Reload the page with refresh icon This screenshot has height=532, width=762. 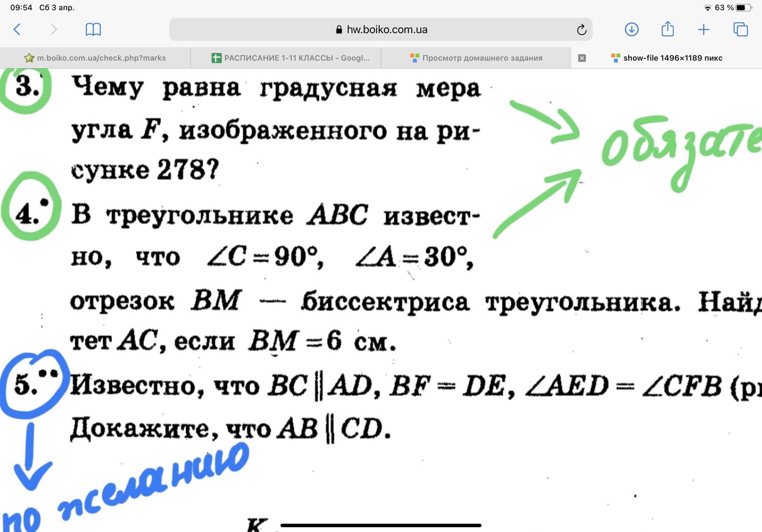tap(581, 30)
